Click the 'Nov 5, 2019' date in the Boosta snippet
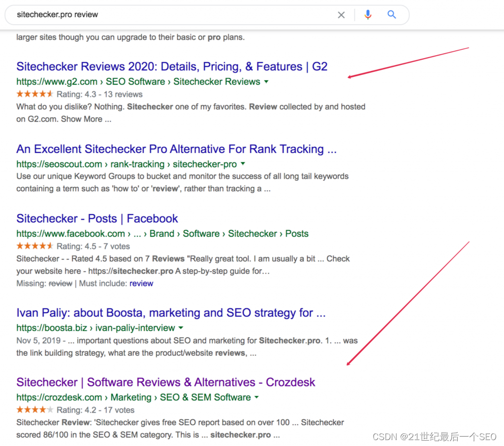Viewport: 504px width, 446px height. [x=38, y=341]
